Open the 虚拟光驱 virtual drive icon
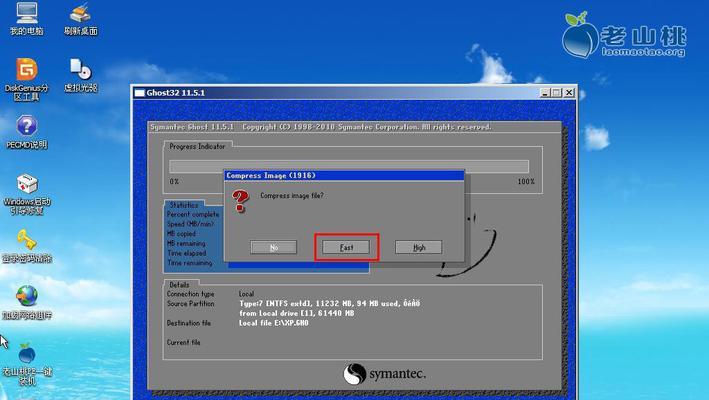Screen dimensions: 709x400 [80, 75]
